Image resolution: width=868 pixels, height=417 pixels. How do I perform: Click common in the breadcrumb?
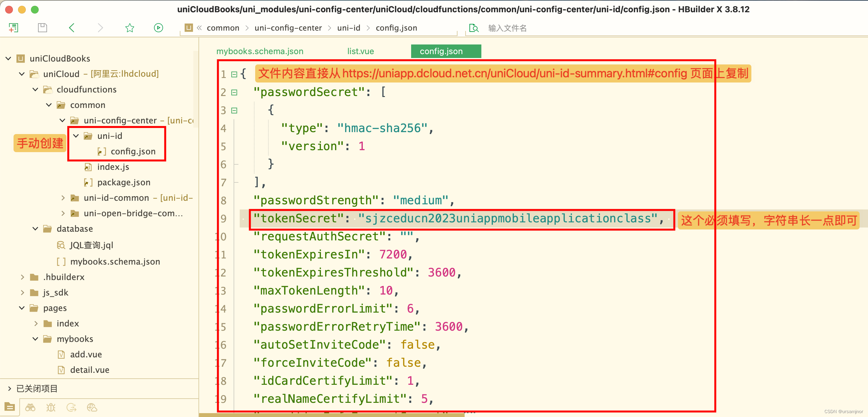point(223,28)
